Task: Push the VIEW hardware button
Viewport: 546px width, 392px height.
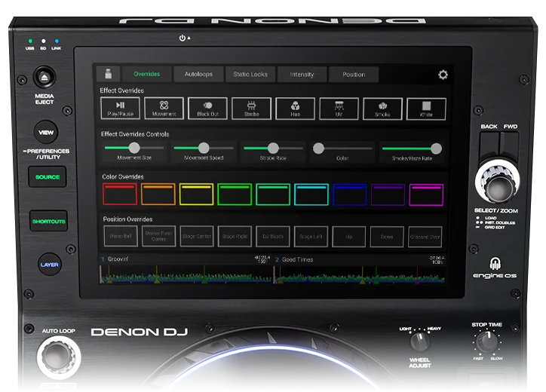Action: pyautogui.click(x=46, y=132)
